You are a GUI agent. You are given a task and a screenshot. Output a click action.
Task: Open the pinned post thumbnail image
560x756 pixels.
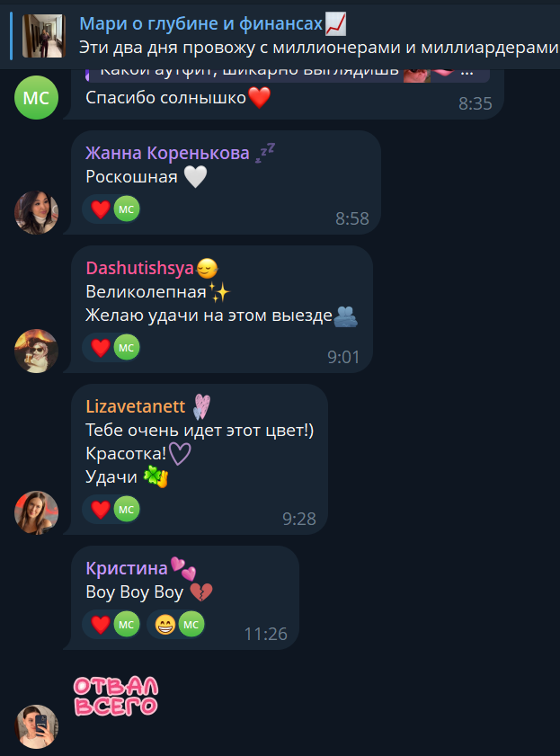tap(43, 36)
